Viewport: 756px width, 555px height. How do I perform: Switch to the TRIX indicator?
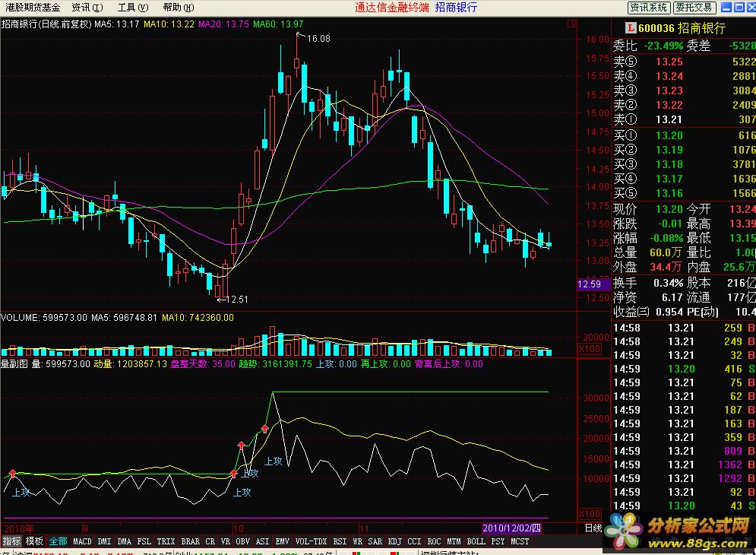point(166,541)
